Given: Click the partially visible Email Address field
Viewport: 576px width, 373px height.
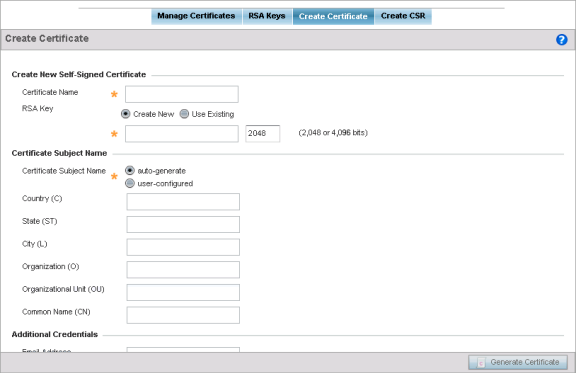Looking at the screenshot, I should 183,349.
